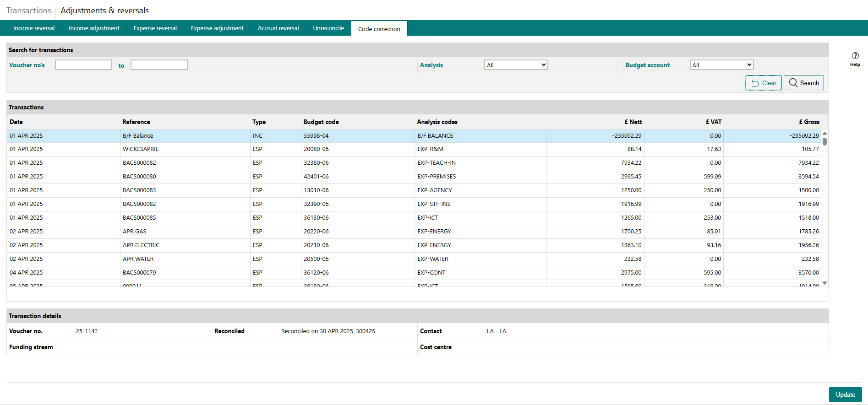Focus the Voucher no's from field
868x405 pixels.
click(83, 65)
